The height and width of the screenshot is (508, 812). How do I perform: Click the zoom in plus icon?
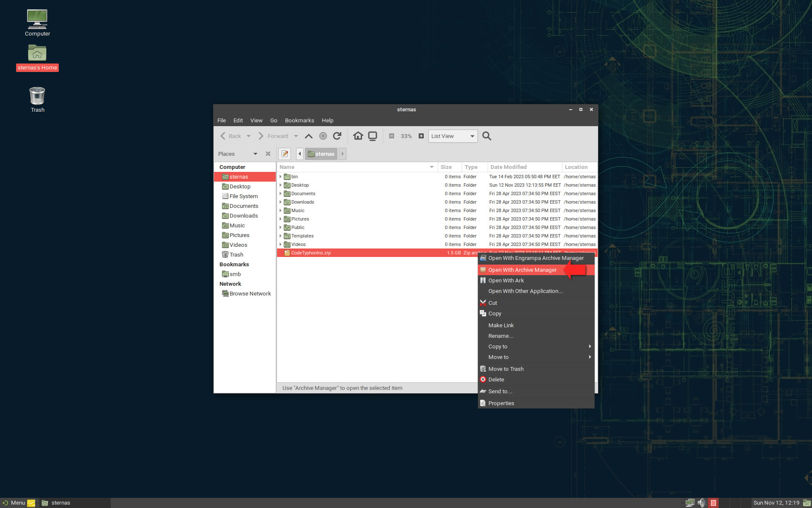(421, 136)
